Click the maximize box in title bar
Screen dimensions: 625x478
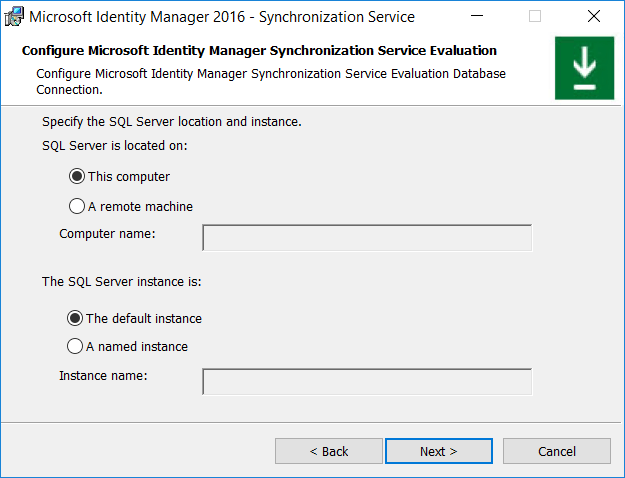point(535,16)
